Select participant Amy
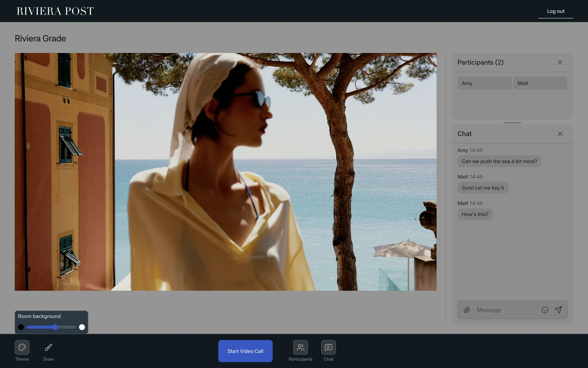Image resolution: width=588 pixels, height=368 pixels. tap(485, 83)
